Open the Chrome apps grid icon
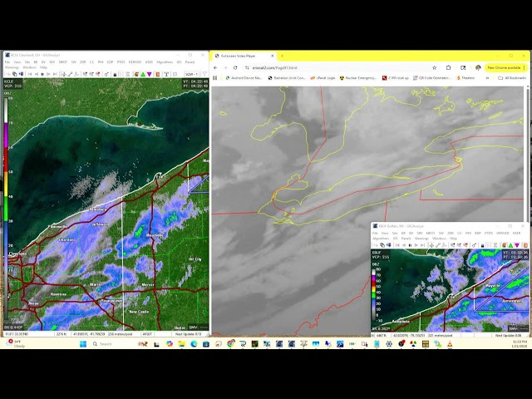532x399 pixels. pyautogui.click(x=214, y=77)
